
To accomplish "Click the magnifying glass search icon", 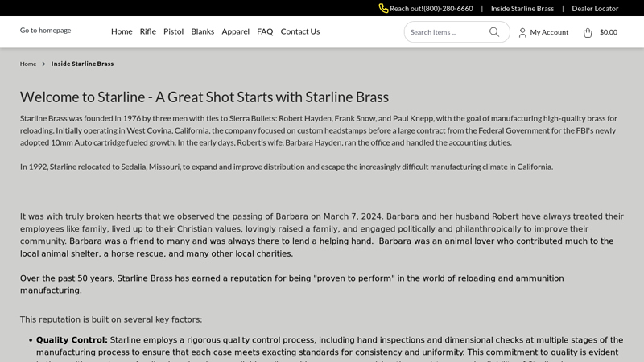I will tap(494, 32).
